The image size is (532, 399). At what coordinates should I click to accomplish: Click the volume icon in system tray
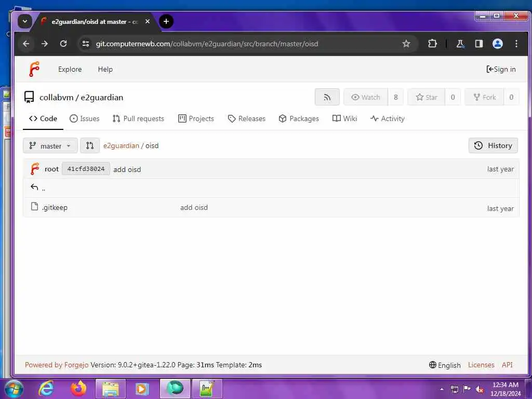coord(480,389)
